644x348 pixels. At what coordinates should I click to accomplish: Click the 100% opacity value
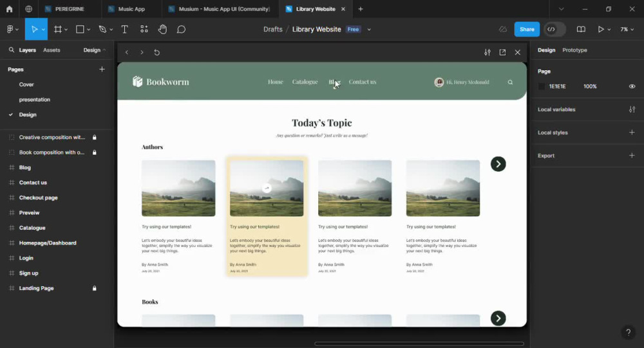590,86
